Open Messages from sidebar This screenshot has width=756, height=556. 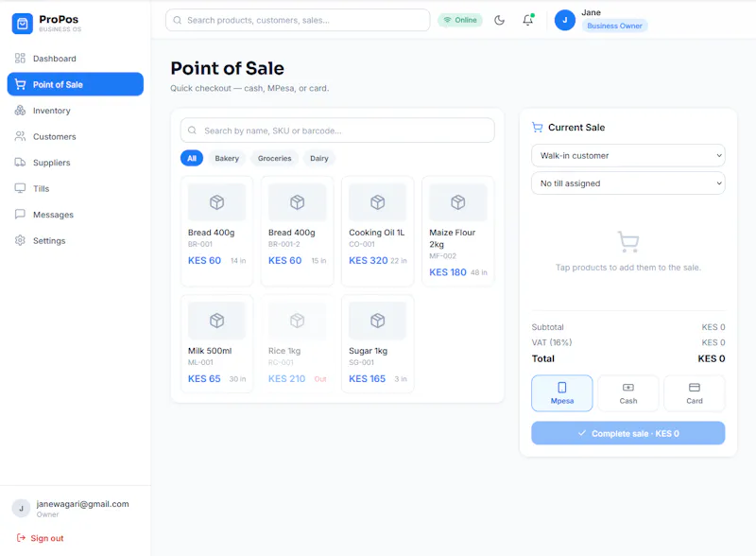(76, 215)
